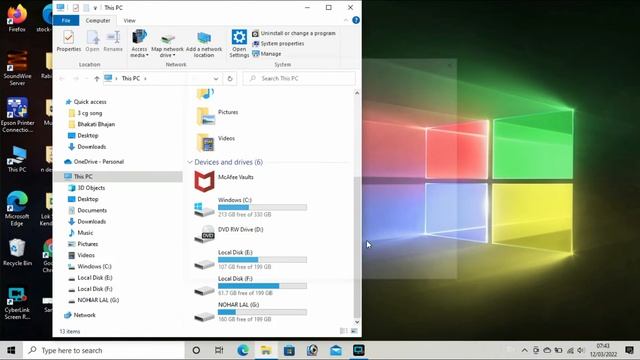Click NOHAR LAL (G:) usage bar
The image size is (640, 360).
click(x=262, y=312)
